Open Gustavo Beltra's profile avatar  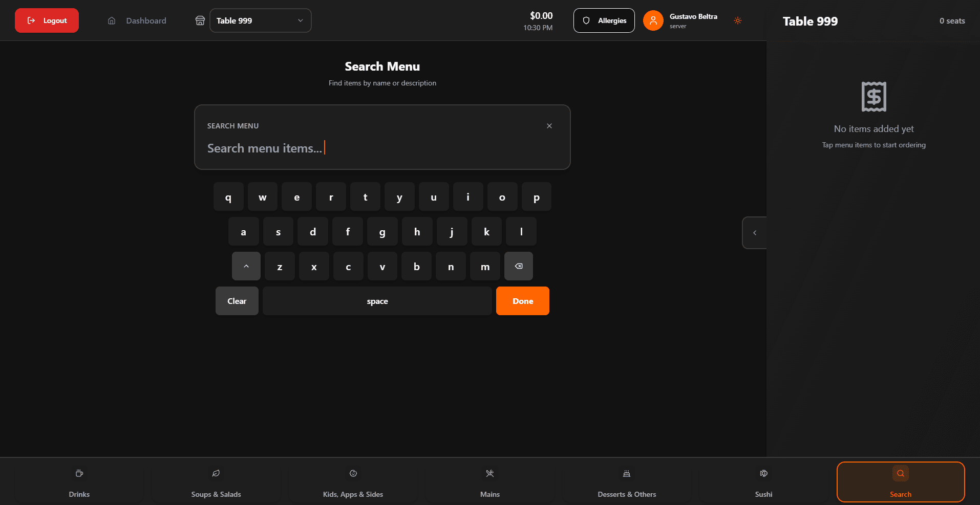click(x=653, y=20)
